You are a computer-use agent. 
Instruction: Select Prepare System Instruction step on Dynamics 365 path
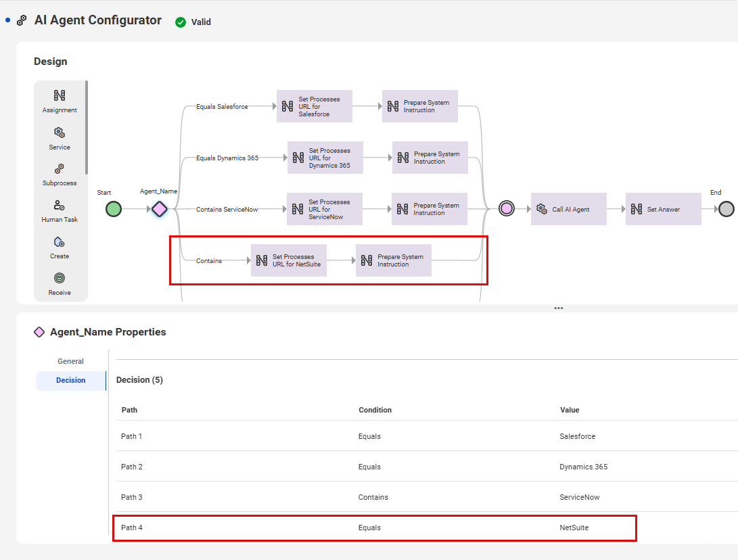point(430,158)
